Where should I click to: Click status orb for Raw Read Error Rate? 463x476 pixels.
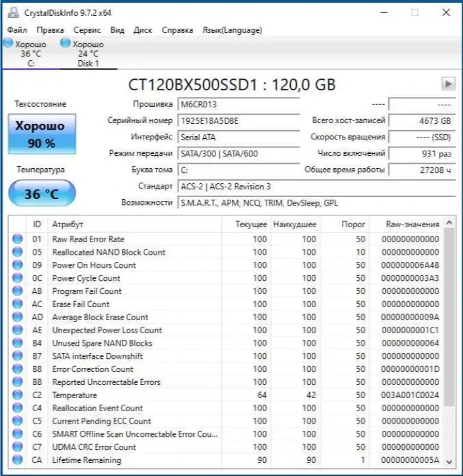[x=17, y=239]
